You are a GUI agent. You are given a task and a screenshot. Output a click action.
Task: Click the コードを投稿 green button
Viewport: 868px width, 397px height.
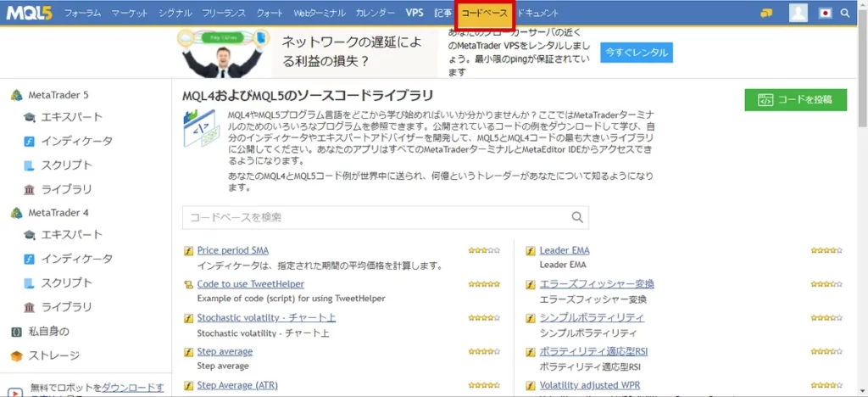(795, 100)
